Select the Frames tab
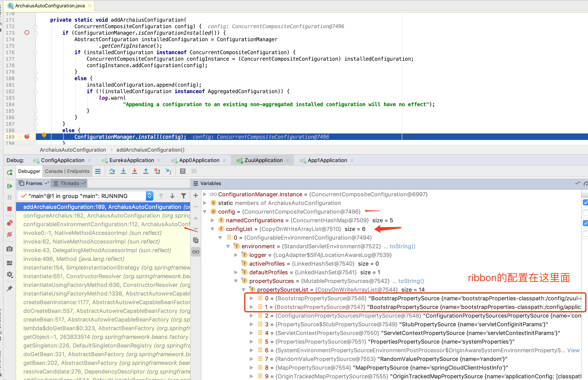588x380 pixels. pyautogui.click(x=34, y=183)
